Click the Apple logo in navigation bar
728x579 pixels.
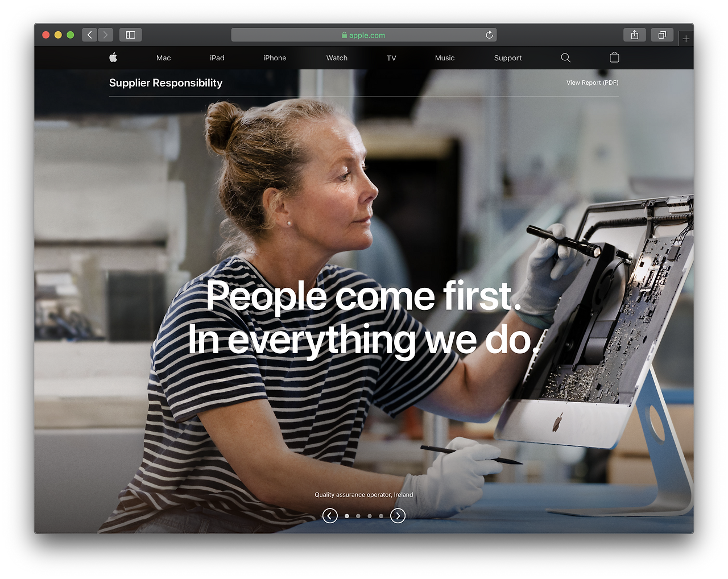pyautogui.click(x=113, y=57)
